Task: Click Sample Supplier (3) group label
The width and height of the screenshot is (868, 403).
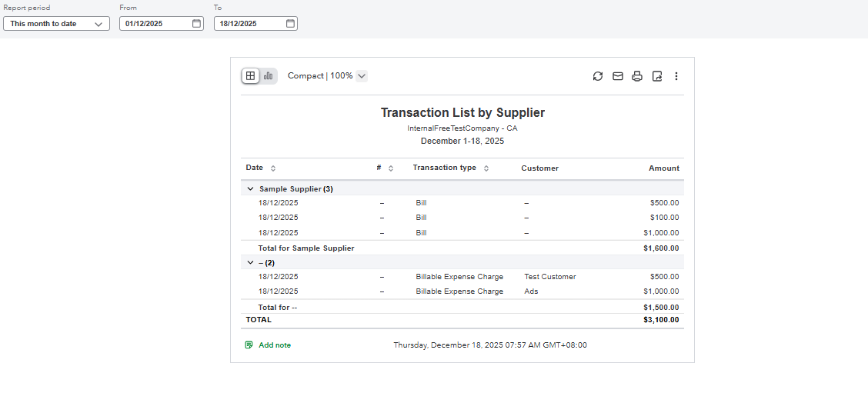Action: point(296,188)
